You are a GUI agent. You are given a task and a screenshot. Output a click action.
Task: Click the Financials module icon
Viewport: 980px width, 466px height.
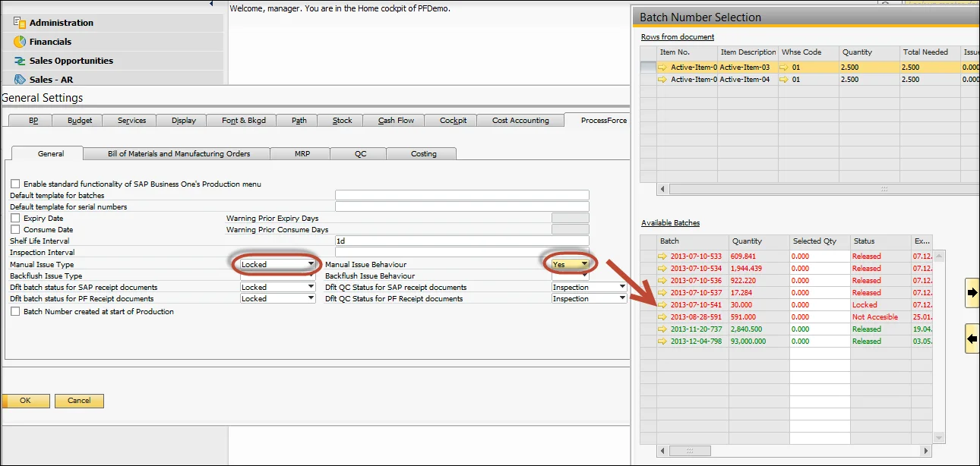[20, 42]
